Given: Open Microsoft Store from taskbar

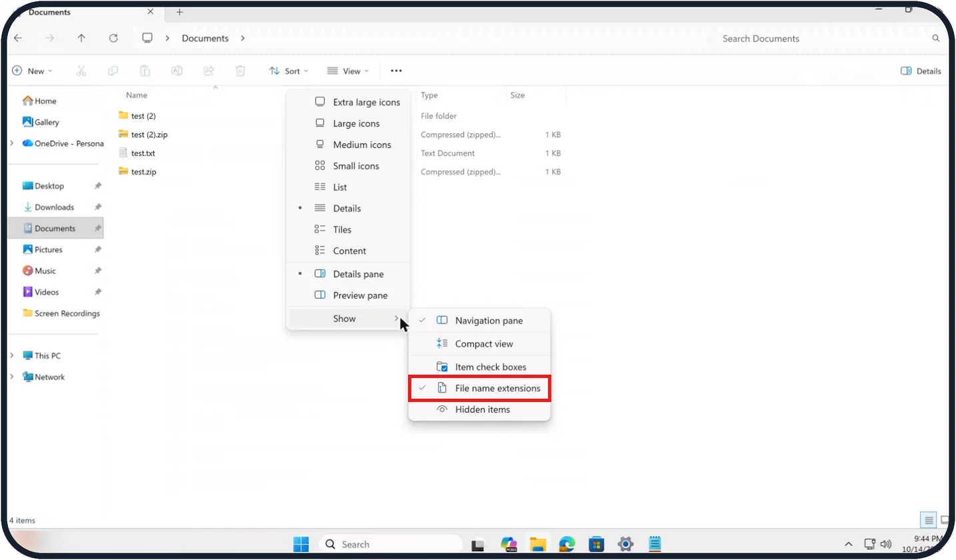Looking at the screenshot, I should click(x=596, y=544).
